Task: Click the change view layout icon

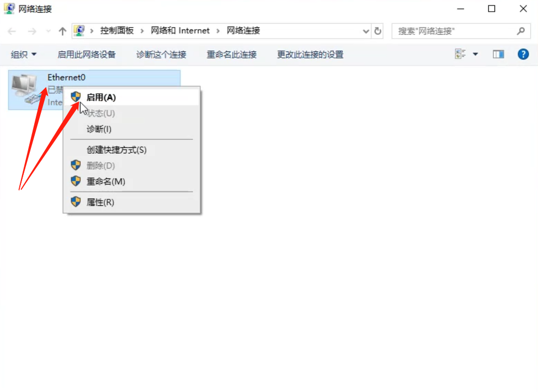Action: 460,54
